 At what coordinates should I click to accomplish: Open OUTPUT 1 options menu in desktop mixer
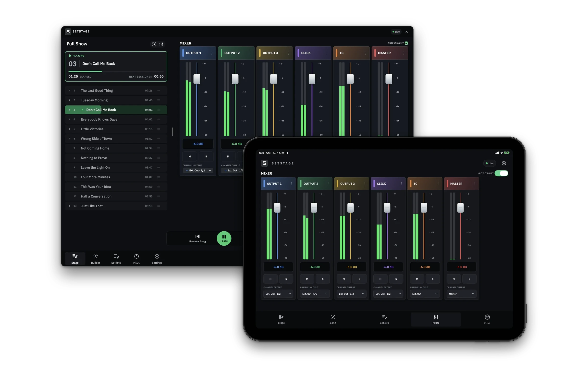pyautogui.click(x=212, y=53)
